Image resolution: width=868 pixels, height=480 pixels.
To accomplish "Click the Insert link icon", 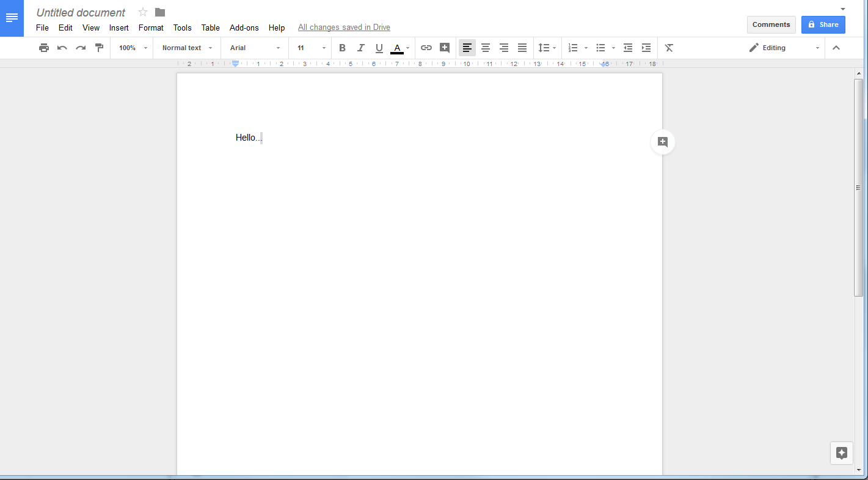I will click(x=426, y=48).
